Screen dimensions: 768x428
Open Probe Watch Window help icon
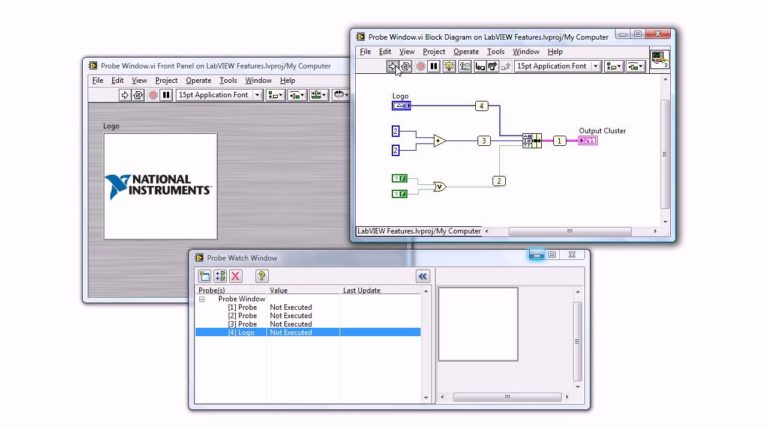point(262,276)
